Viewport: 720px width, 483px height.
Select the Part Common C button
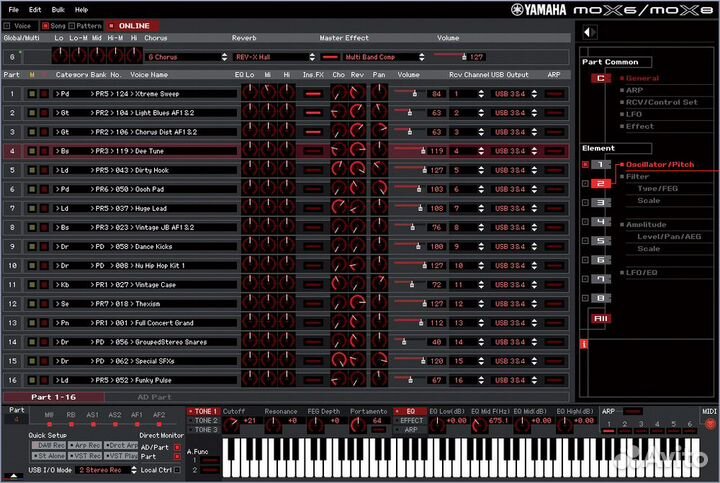601,79
